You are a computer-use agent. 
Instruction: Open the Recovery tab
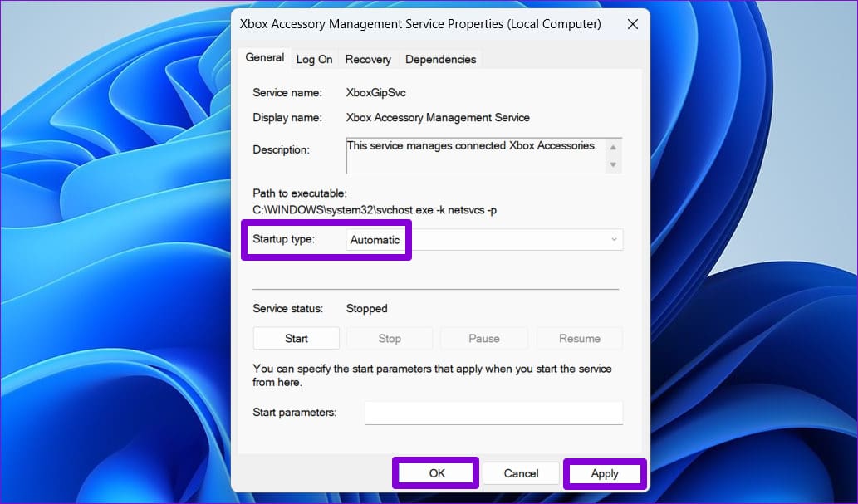(368, 59)
